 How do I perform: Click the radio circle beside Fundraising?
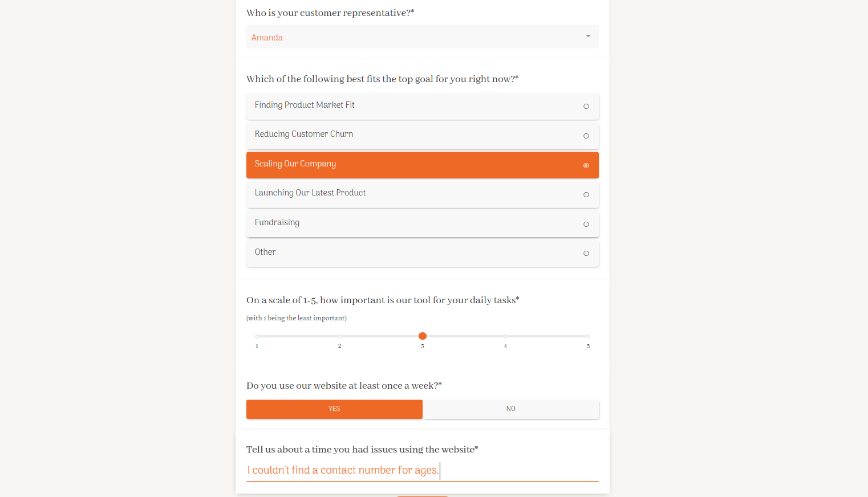586,225
